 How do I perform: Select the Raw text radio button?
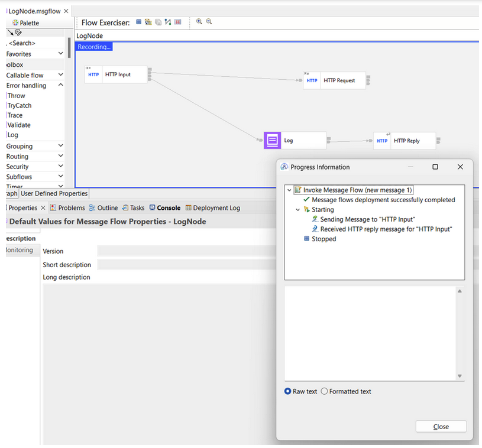click(288, 391)
